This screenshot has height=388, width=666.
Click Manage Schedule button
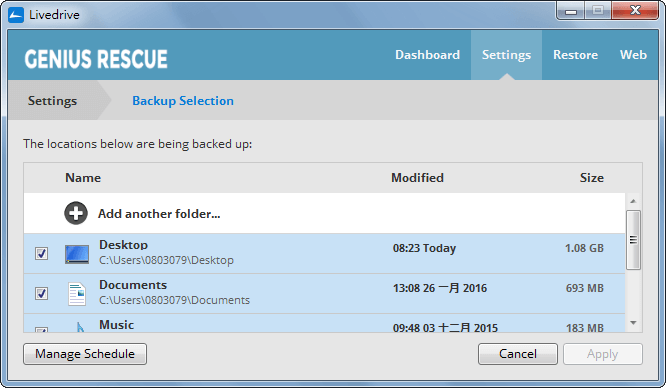pos(85,354)
